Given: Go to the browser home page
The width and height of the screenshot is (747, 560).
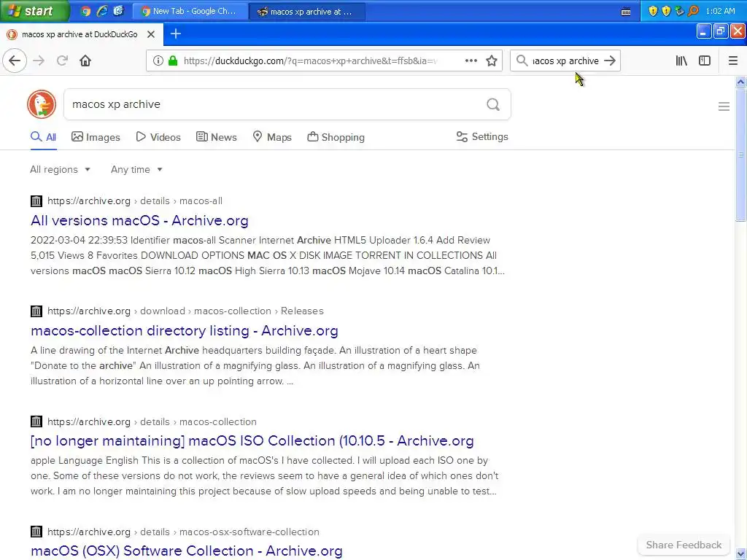Looking at the screenshot, I should point(85,61).
